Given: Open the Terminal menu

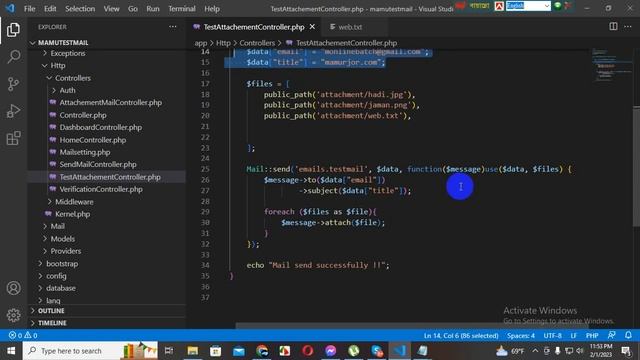Looking at the screenshot, I should click(x=182, y=9).
